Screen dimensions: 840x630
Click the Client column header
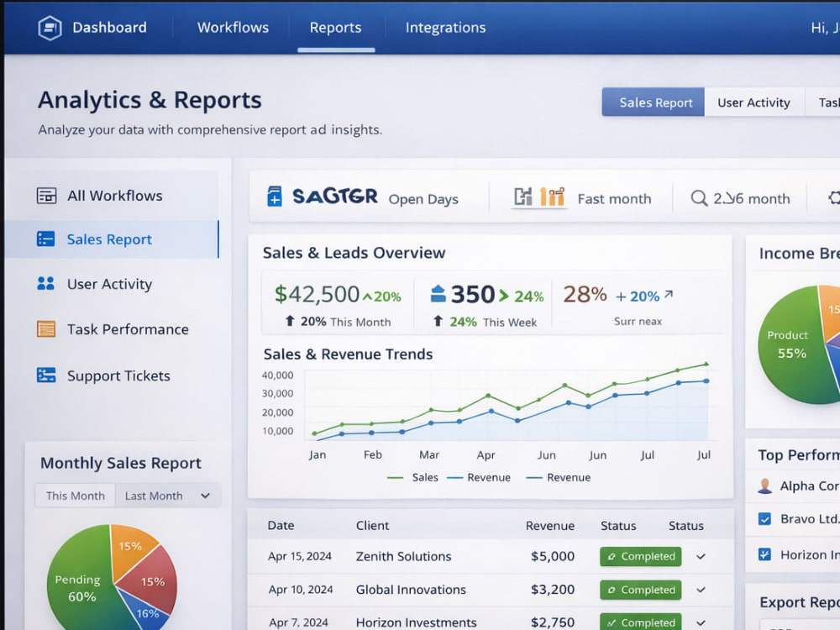(372, 526)
